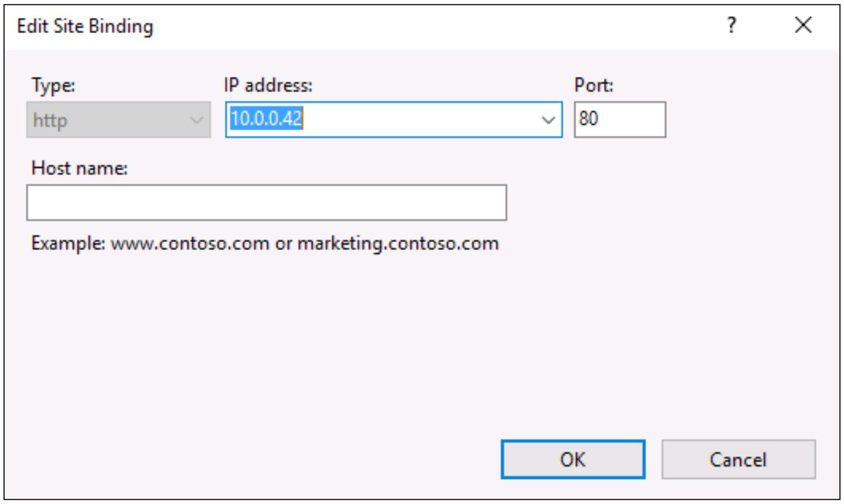Dismiss changes with the Cancel button
This screenshot has height=504, width=844.
(x=738, y=459)
